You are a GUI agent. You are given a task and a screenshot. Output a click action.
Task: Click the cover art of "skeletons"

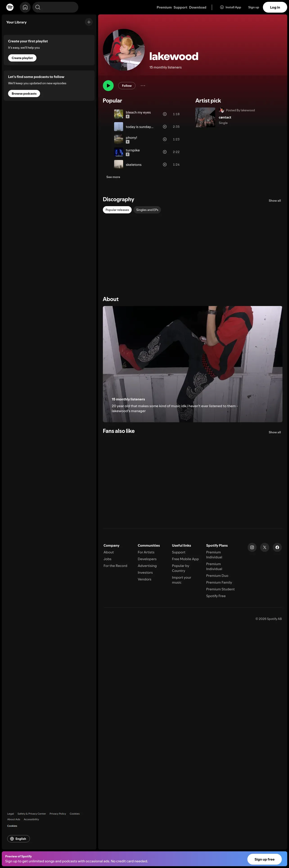click(x=118, y=164)
